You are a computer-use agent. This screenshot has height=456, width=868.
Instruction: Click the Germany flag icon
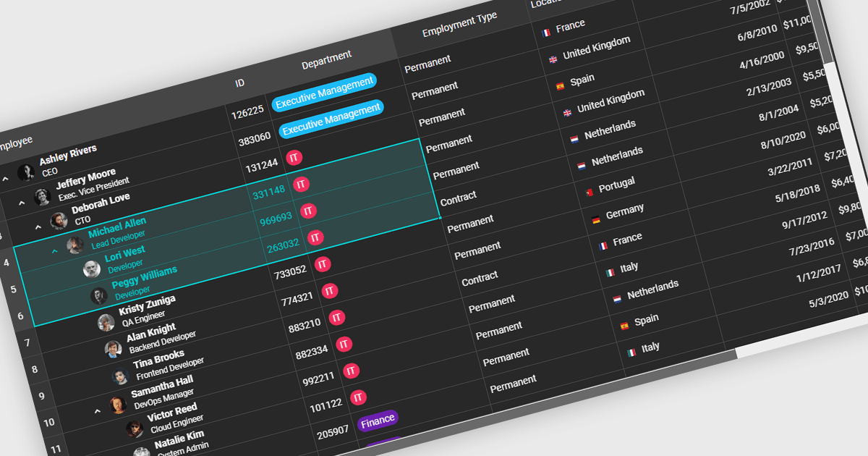(x=595, y=219)
